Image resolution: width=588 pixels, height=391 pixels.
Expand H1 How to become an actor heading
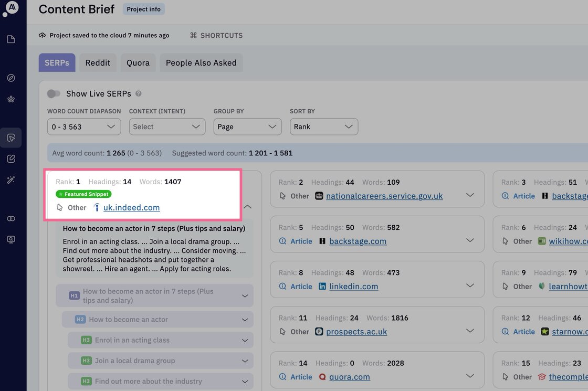click(x=245, y=296)
